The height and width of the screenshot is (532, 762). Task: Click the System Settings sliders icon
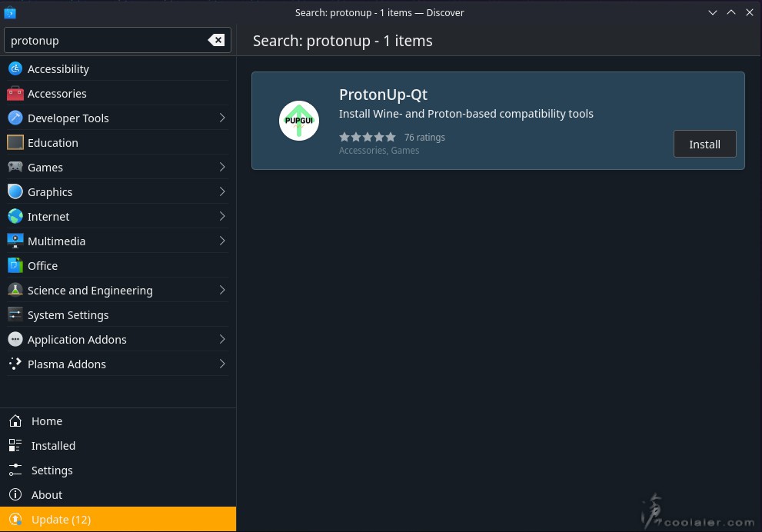(x=15, y=315)
